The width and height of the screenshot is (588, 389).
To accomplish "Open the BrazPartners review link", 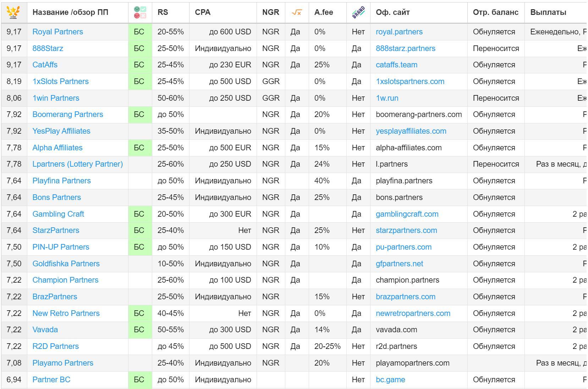I will tap(55, 296).
